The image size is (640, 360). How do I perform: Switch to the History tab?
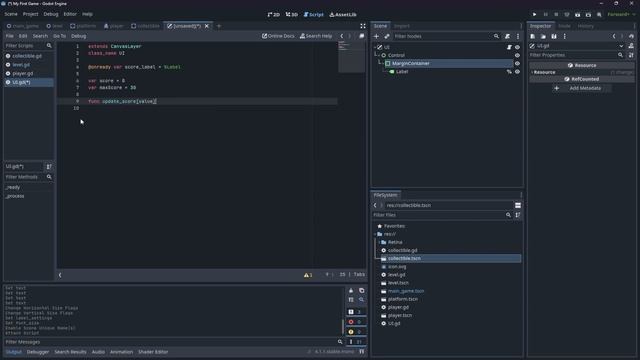click(586, 26)
